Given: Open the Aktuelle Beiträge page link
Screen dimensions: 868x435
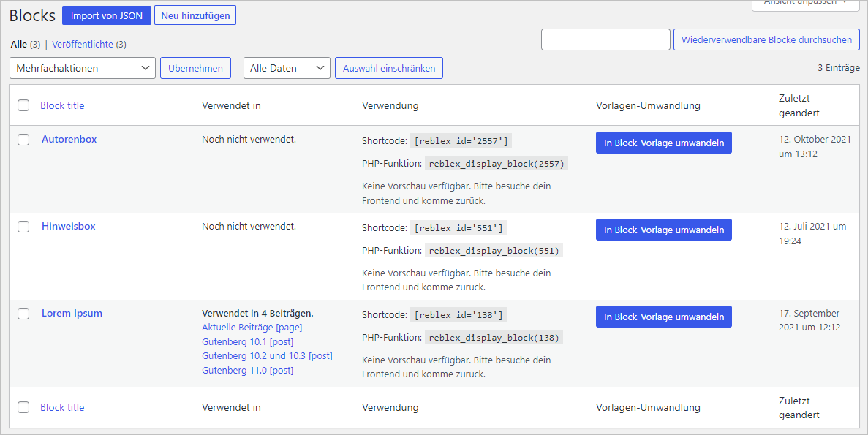Looking at the screenshot, I should click(x=252, y=327).
